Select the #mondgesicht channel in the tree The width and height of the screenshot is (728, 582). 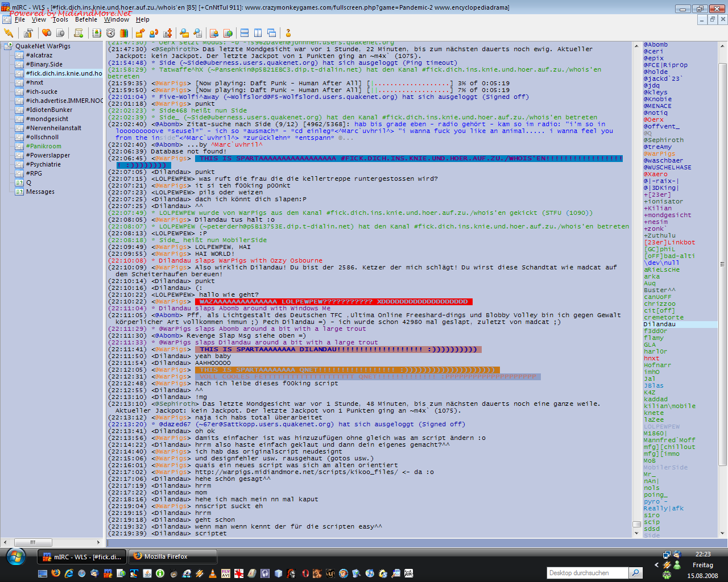[x=47, y=119]
